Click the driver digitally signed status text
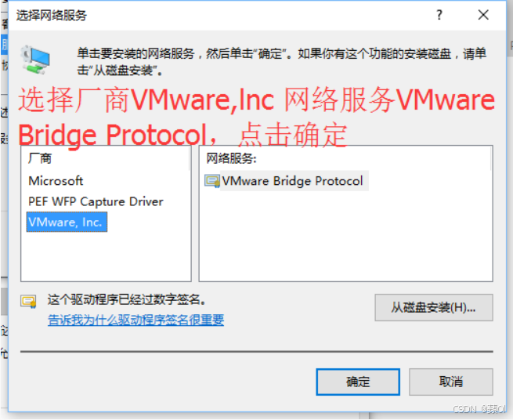The height and width of the screenshot is (420, 513). (127, 299)
